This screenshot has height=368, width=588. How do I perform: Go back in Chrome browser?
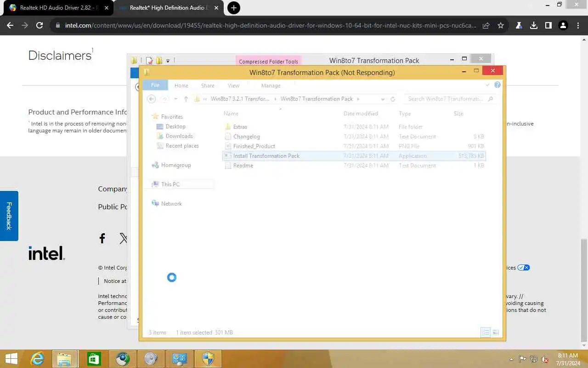(x=10, y=26)
